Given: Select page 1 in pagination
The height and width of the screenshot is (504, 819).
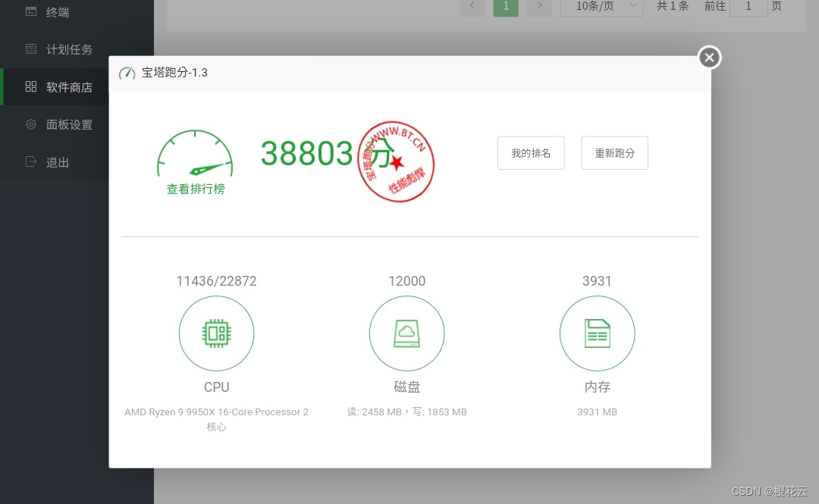Looking at the screenshot, I should (506, 6).
